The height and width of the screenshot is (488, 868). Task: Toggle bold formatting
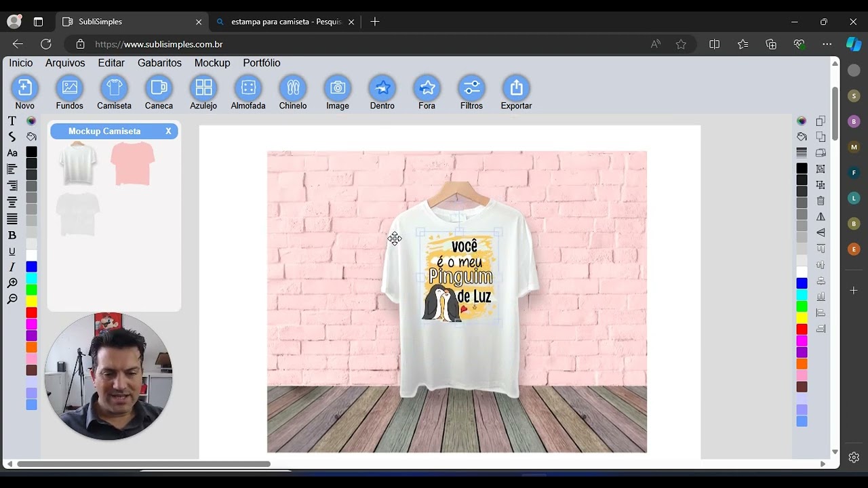point(12,235)
